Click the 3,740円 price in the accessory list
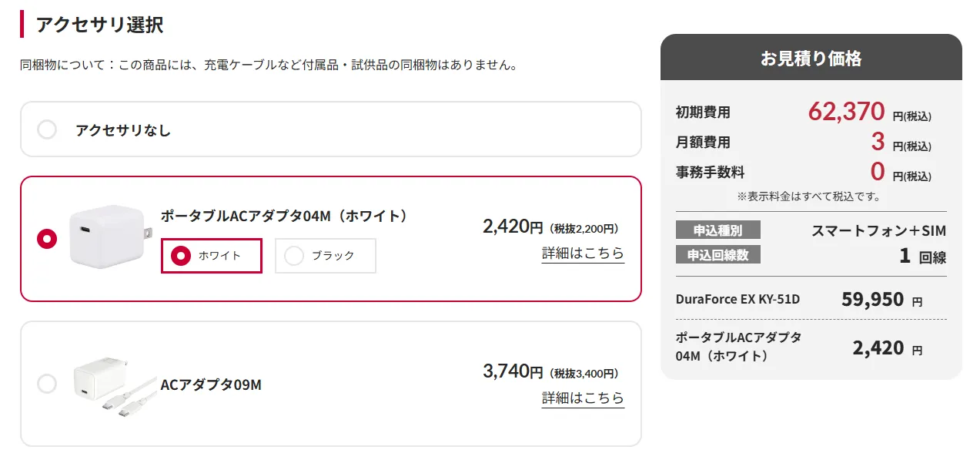The width and height of the screenshot is (980, 460). point(513,371)
